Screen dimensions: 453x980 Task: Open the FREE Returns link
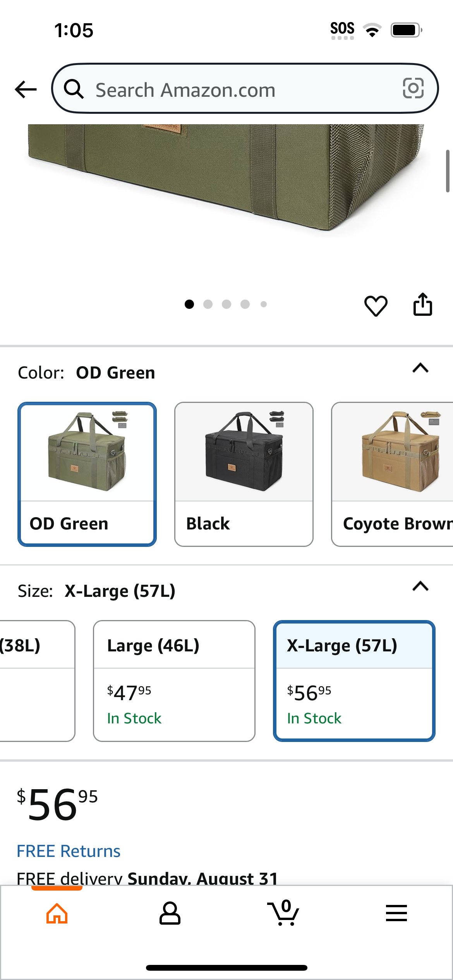pyautogui.click(x=69, y=851)
